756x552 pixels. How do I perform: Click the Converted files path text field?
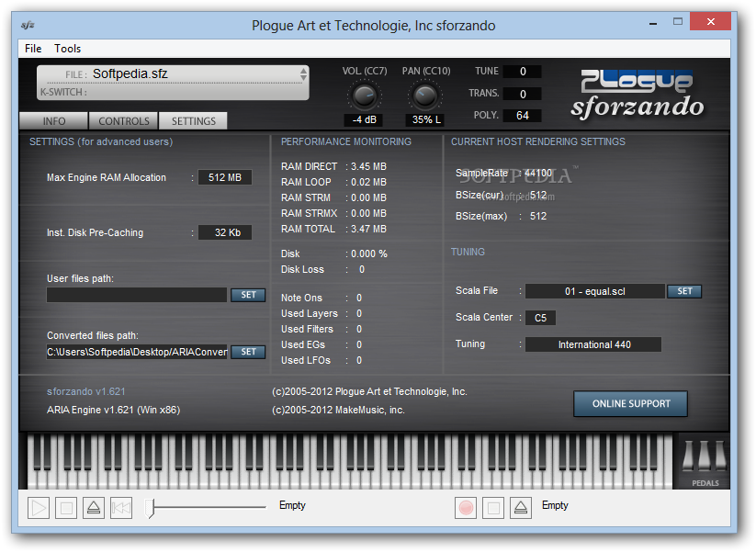pyautogui.click(x=137, y=352)
